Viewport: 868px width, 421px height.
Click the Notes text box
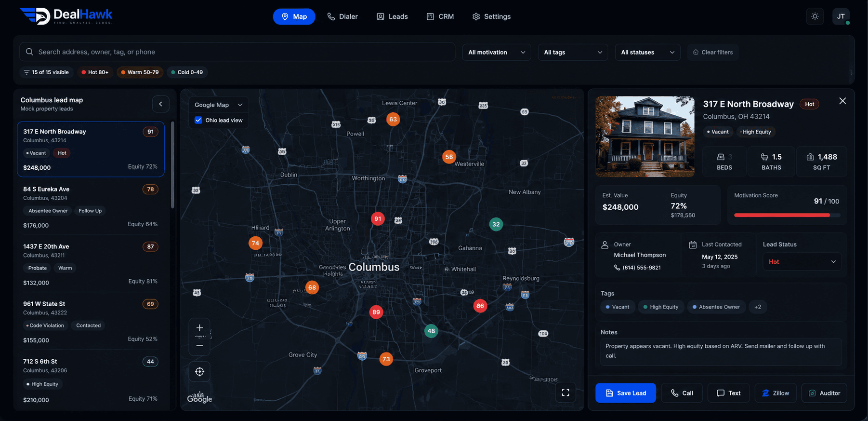click(x=721, y=351)
